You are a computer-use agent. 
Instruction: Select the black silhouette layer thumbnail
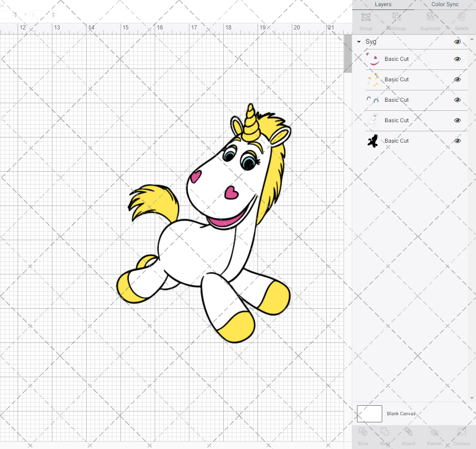tap(373, 141)
